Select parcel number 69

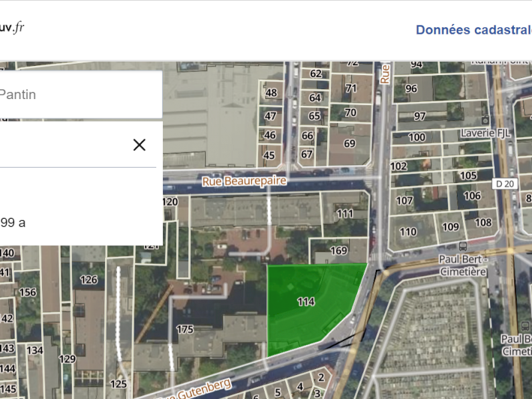pyautogui.click(x=350, y=143)
